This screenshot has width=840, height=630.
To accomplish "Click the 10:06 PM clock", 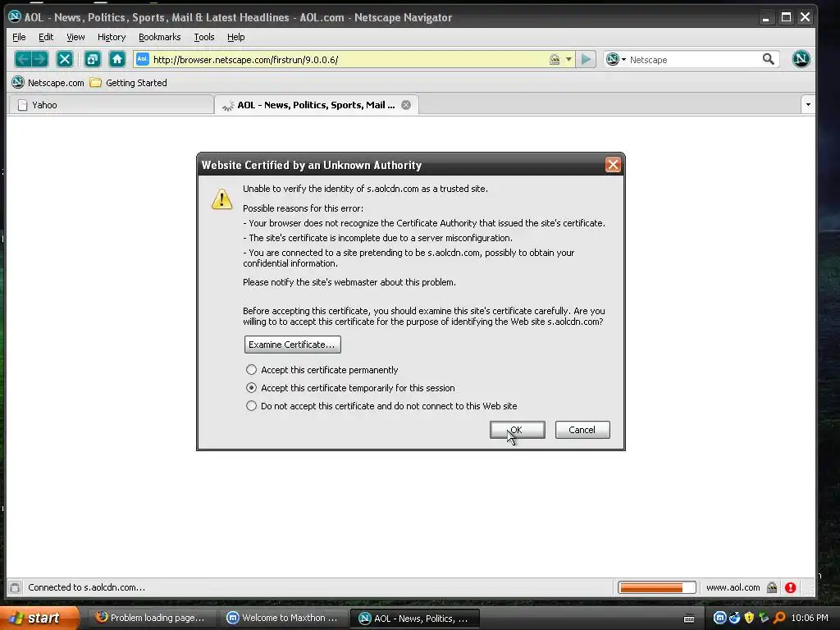I will click(x=810, y=619).
